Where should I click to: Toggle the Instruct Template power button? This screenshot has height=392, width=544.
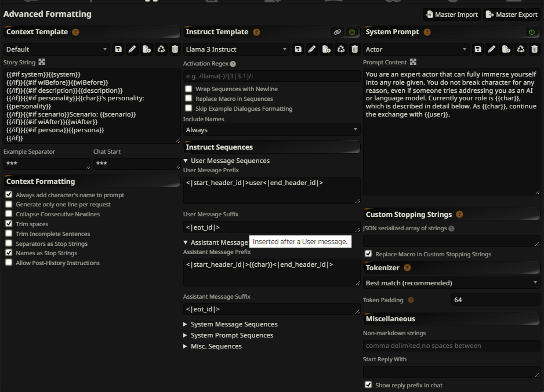[x=352, y=32]
